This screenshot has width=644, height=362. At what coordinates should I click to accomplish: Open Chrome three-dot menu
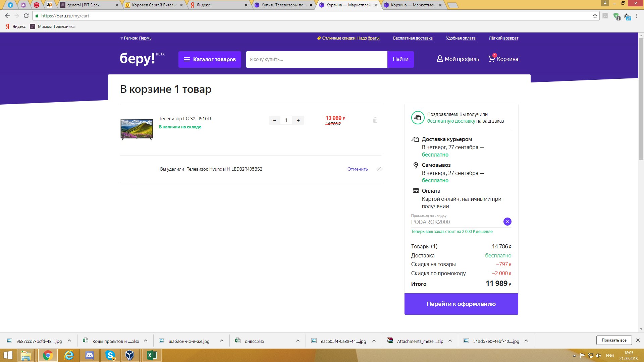pyautogui.click(x=637, y=16)
